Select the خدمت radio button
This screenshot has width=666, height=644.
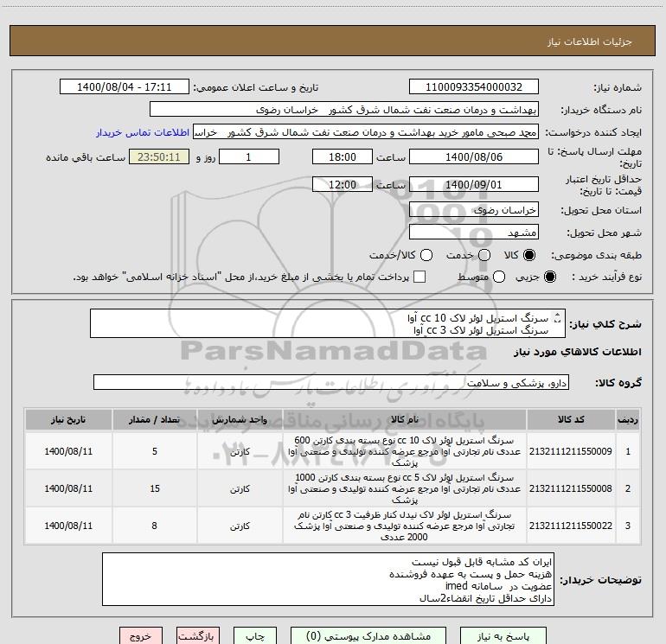coord(484,255)
